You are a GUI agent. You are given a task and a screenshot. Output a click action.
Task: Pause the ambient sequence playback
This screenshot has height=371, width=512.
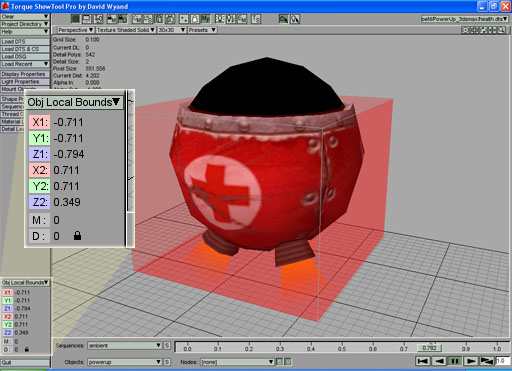tap(454, 361)
